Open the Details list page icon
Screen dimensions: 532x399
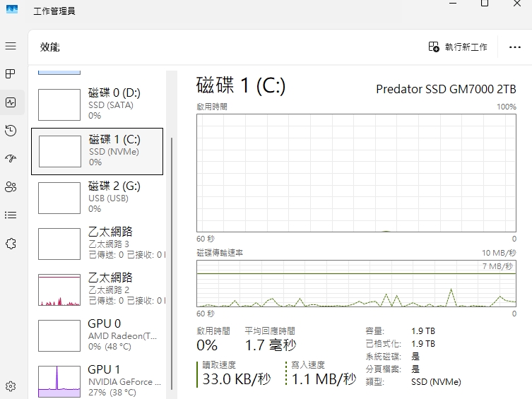point(11,215)
